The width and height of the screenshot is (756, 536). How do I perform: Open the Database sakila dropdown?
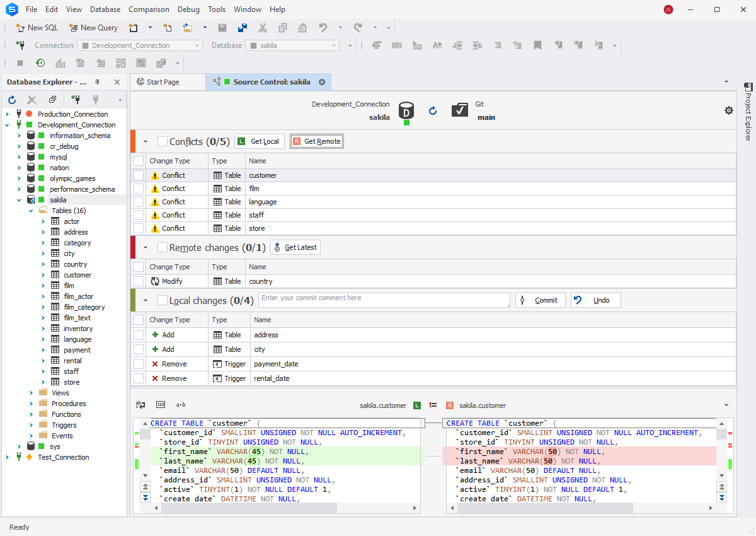335,45
